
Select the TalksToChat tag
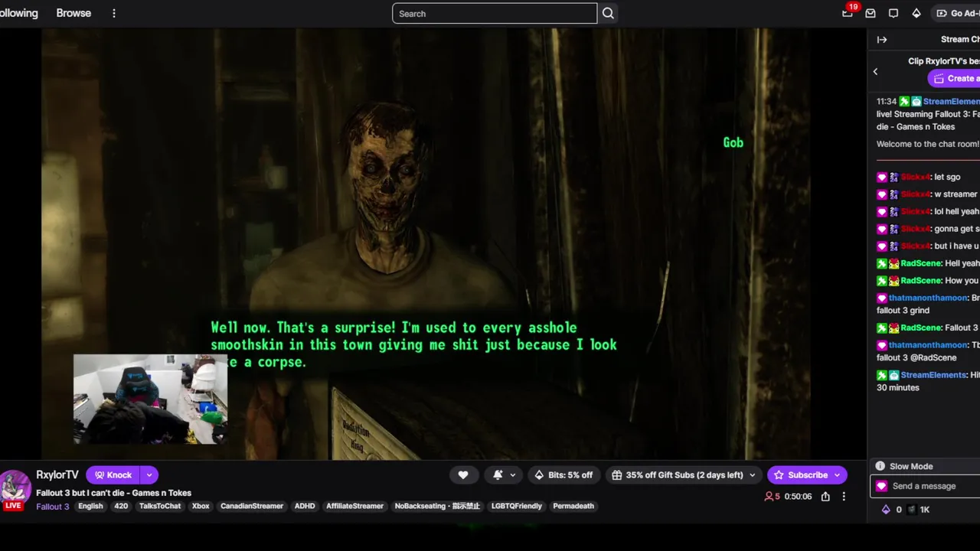tap(160, 506)
